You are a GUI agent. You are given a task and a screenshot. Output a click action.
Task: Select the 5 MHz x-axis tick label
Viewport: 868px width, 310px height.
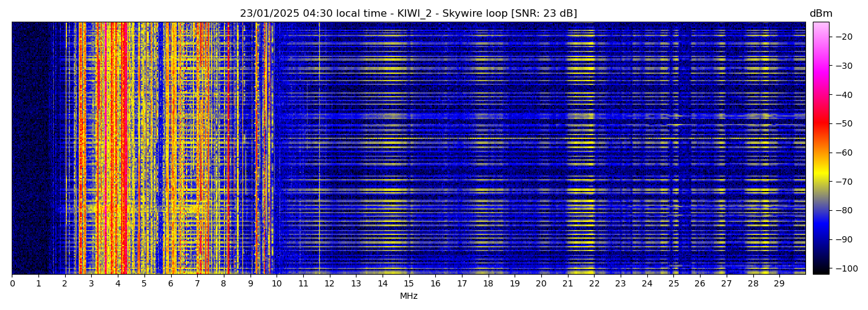pyautogui.click(x=144, y=283)
